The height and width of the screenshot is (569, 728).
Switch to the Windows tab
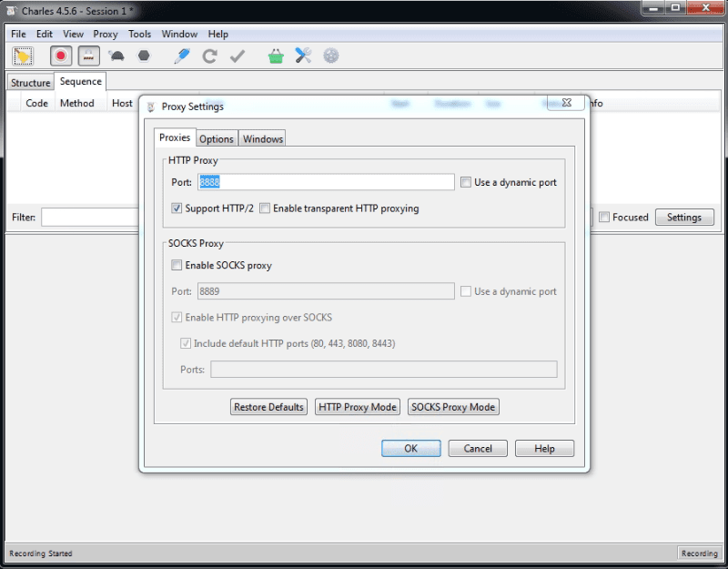263,139
